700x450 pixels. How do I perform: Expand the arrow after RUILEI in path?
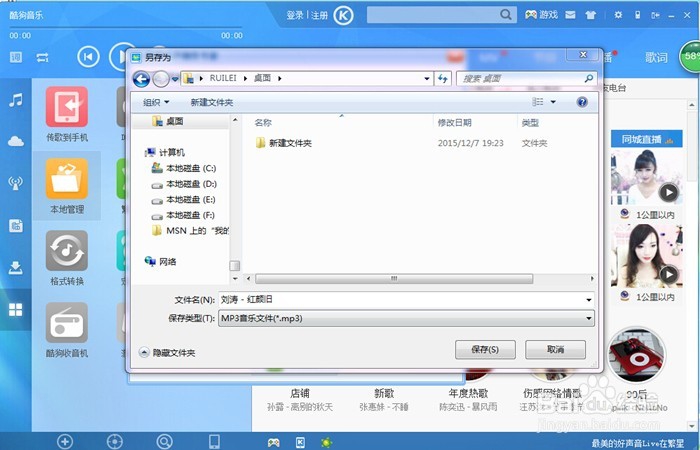(x=246, y=78)
